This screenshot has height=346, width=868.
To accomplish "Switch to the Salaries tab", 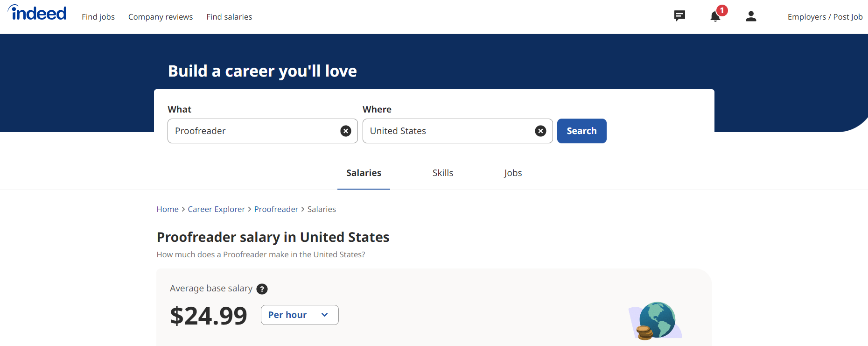I will [364, 173].
